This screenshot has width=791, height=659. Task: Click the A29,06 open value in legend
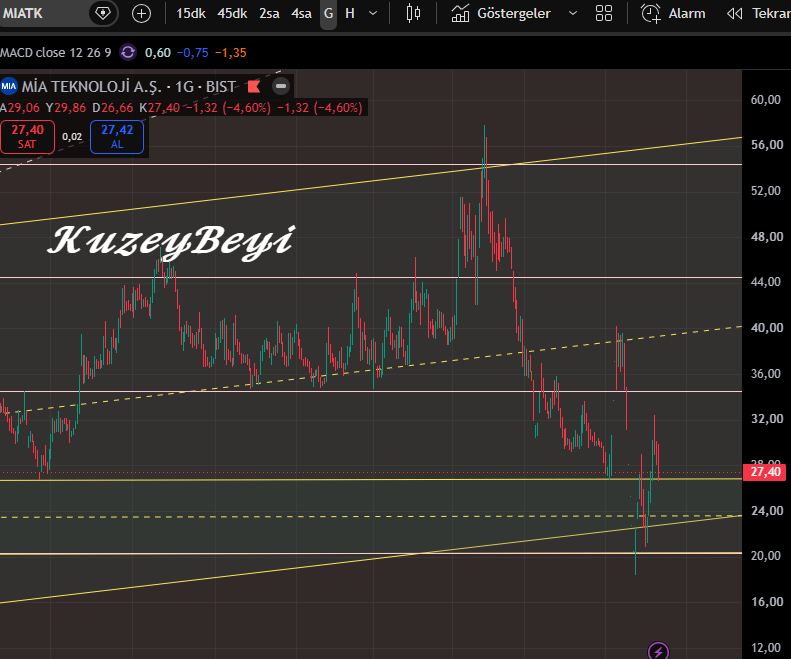tap(20, 107)
